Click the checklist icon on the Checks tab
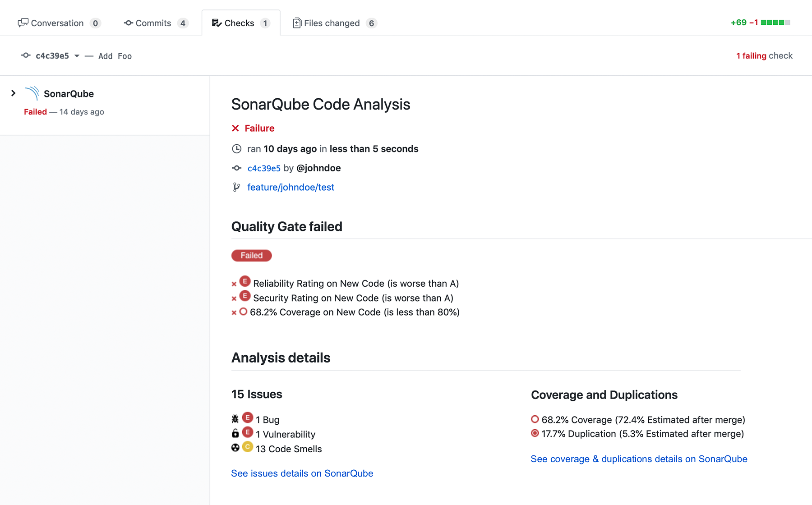Screen dimensions: 812x505 216,23
